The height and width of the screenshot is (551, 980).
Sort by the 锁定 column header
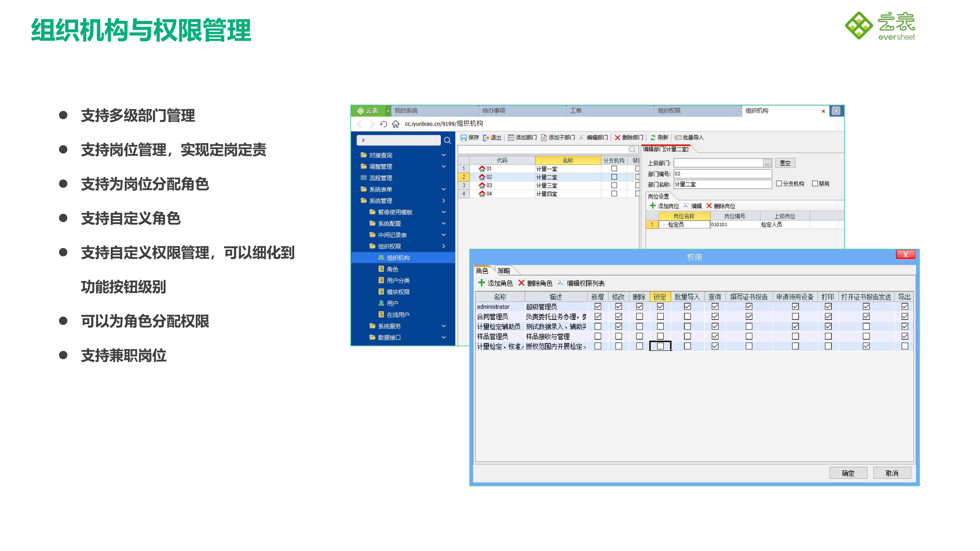click(x=660, y=297)
